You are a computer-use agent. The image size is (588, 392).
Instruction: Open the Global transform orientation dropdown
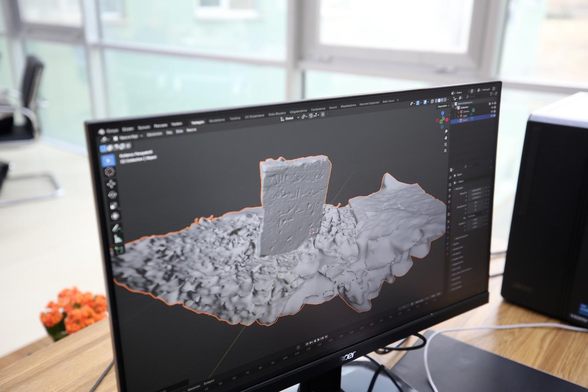[x=288, y=117]
